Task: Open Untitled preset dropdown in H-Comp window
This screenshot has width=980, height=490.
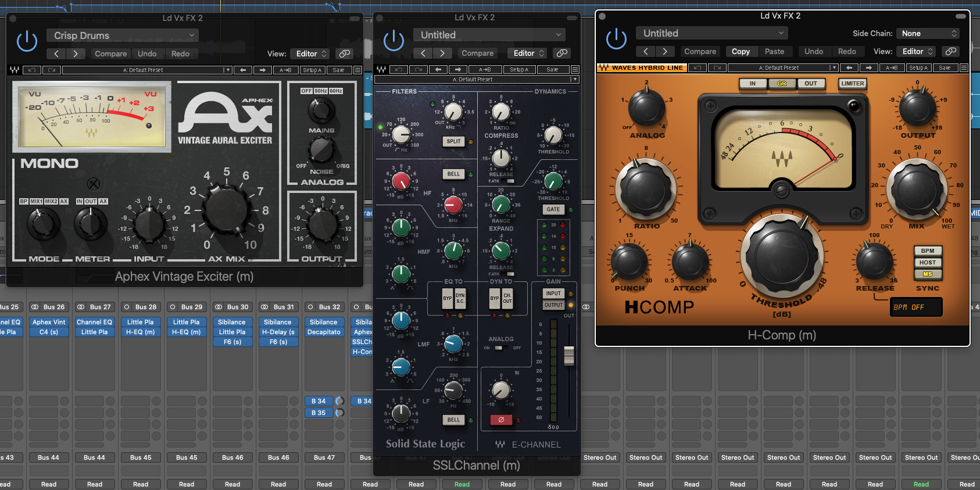Action: [x=712, y=33]
